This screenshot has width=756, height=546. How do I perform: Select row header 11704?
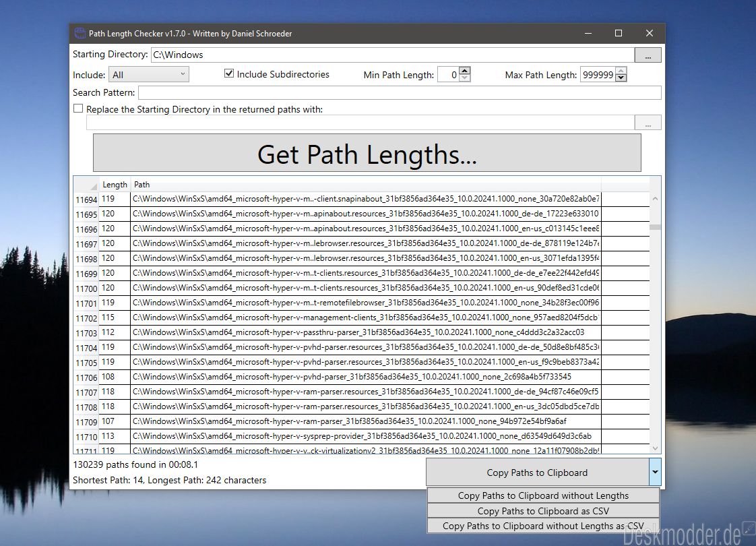coord(86,348)
